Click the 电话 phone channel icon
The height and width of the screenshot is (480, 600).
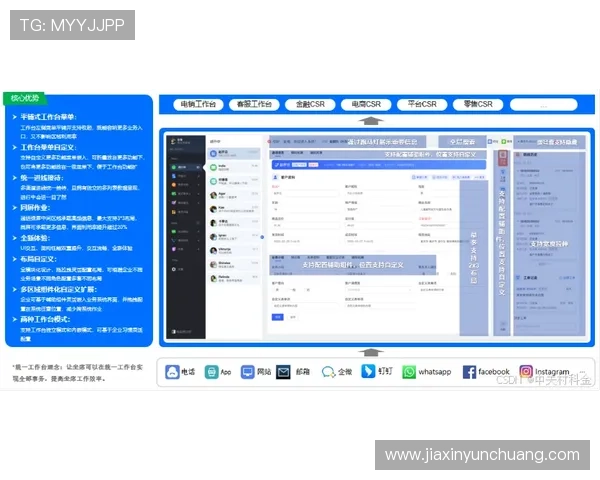[x=172, y=372]
